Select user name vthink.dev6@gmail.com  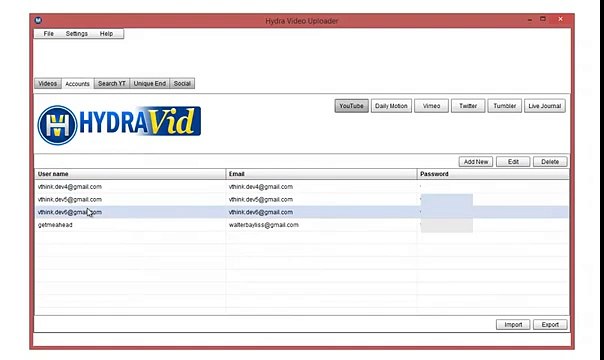[70, 212]
